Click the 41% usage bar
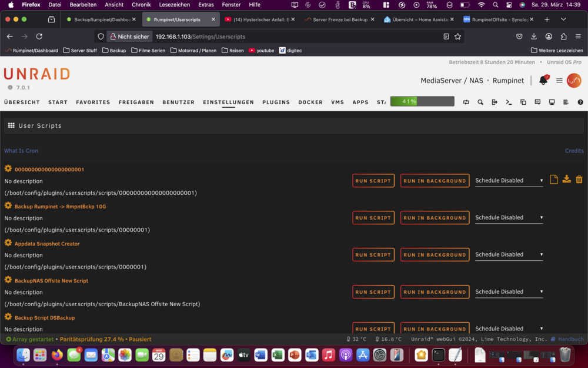The height and width of the screenshot is (368, 588). click(x=422, y=101)
